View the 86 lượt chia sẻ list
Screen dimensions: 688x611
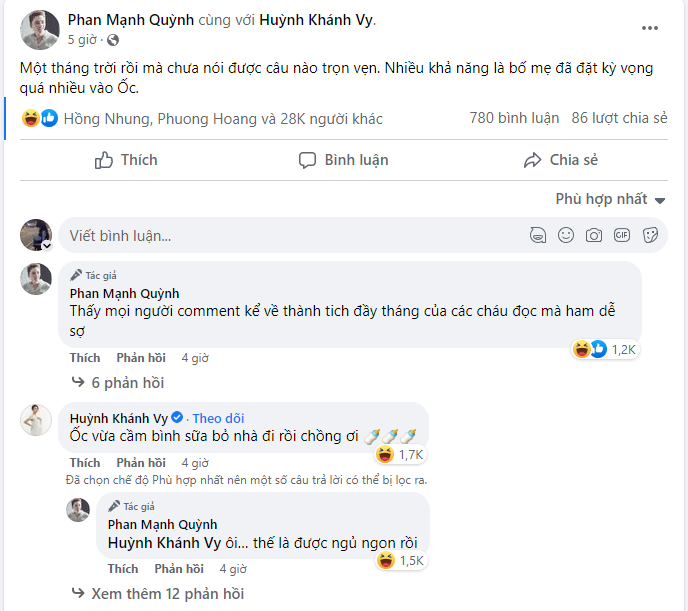tap(619, 118)
